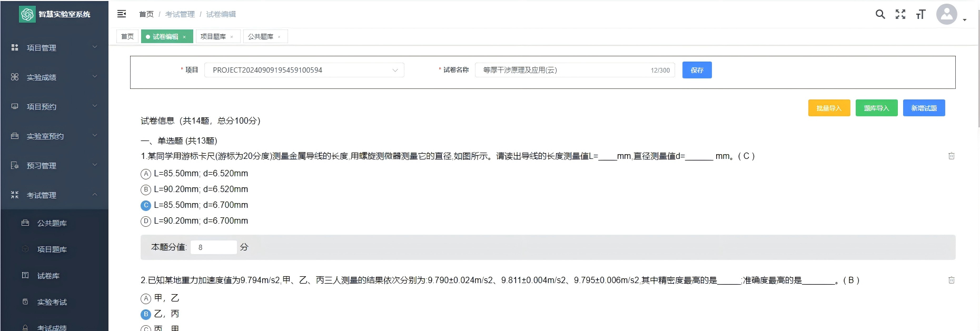Screen dimensions: 980x331
Task: Click the 实验成绩 sidebar icon
Action: pyautogui.click(x=15, y=77)
